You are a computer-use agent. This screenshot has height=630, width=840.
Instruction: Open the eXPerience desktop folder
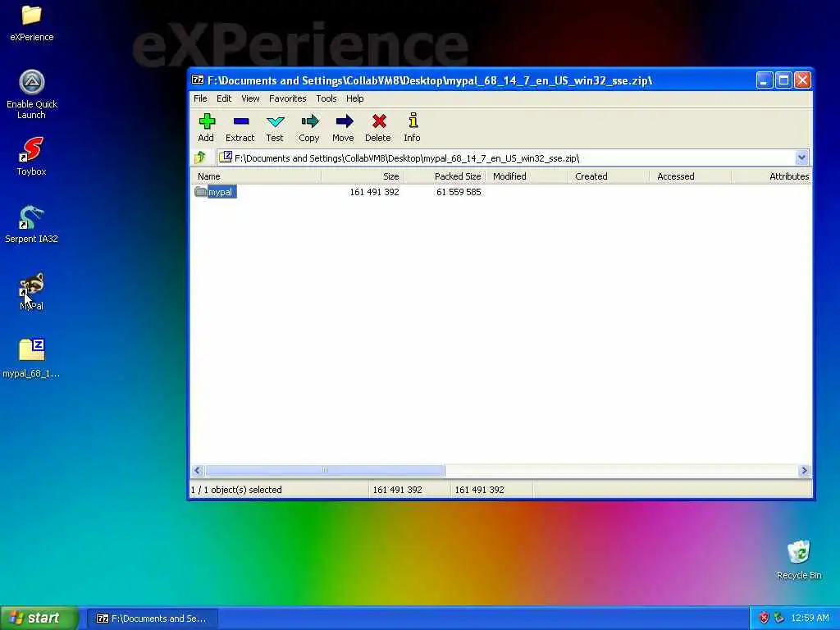click(x=32, y=22)
